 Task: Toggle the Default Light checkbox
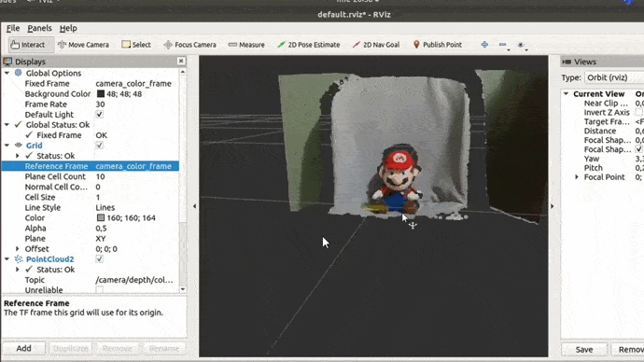click(x=99, y=115)
